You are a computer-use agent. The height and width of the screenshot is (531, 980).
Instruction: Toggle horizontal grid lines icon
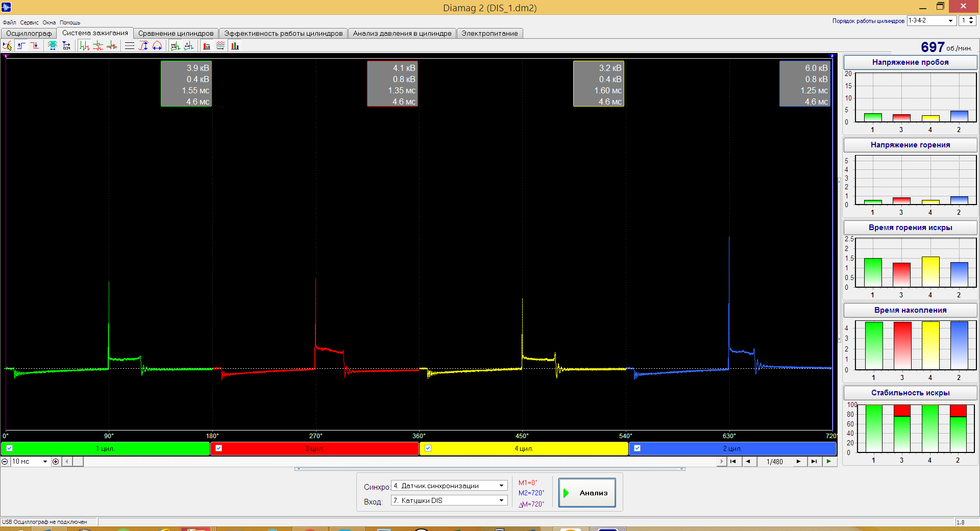point(130,46)
